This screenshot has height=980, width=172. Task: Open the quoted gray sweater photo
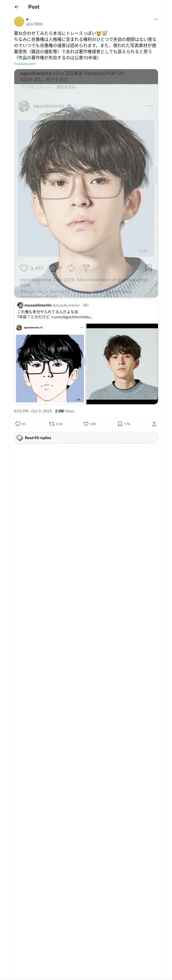122,364
